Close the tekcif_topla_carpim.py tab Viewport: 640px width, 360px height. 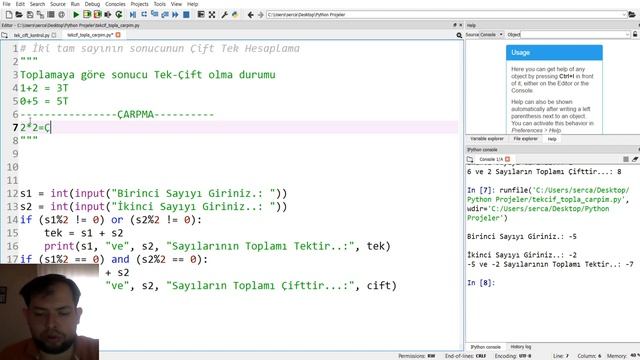point(118,35)
